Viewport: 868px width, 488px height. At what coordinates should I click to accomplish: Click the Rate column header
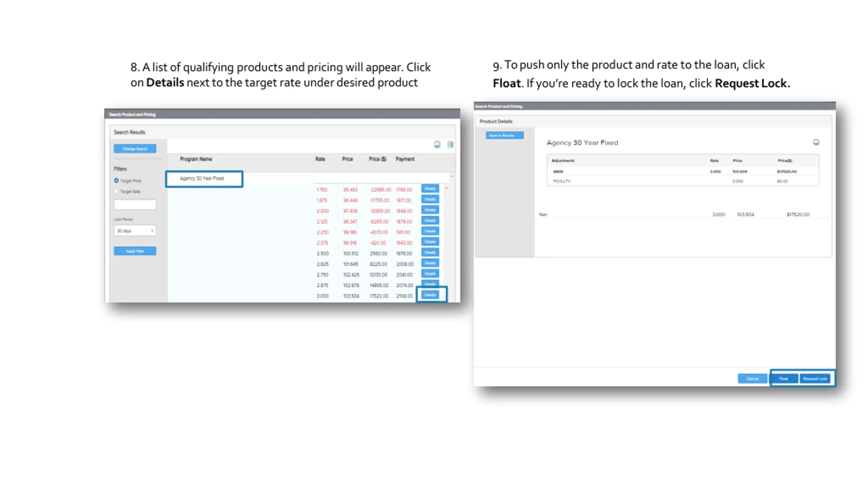click(320, 159)
